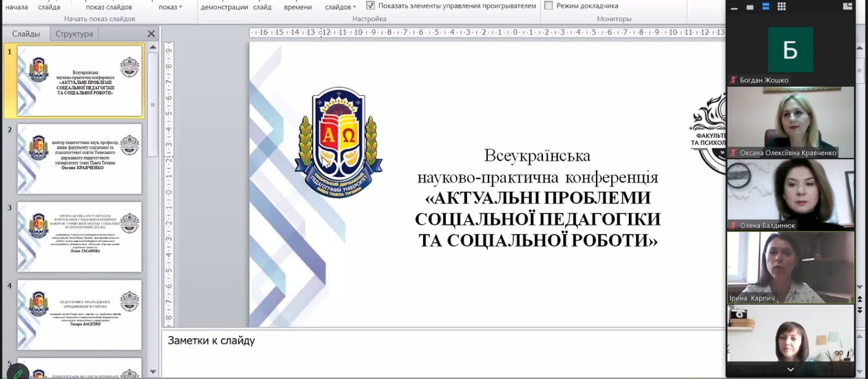The height and width of the screenshot is (379, 868).
Task: Click the слайда ribbon button
Action: click(49, 7)
